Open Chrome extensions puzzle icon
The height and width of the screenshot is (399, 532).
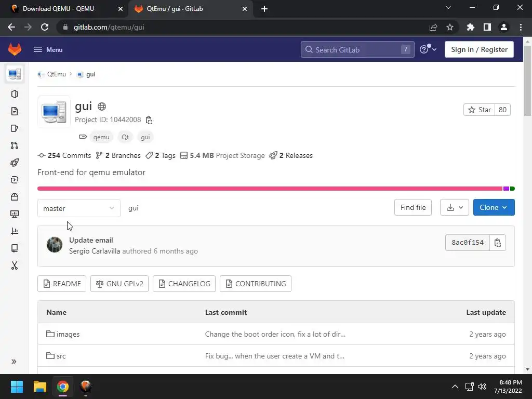pos(470,27)
